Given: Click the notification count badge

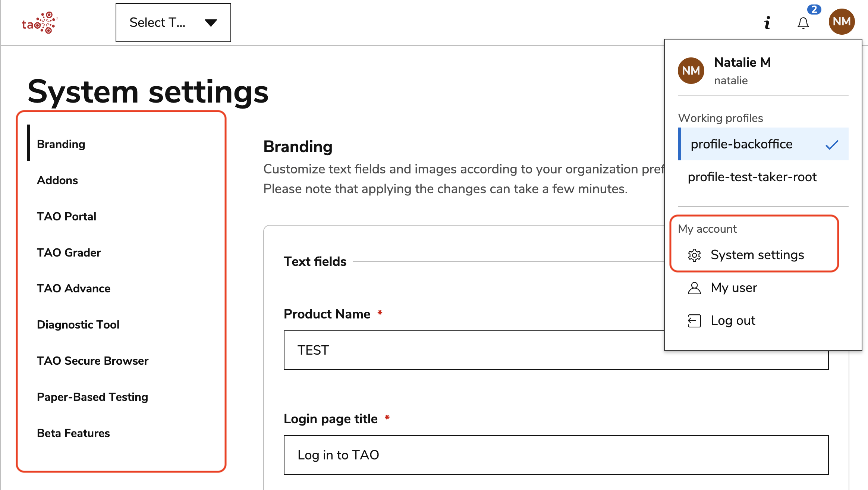Looking at the screenshot, I should coord(814,9).
